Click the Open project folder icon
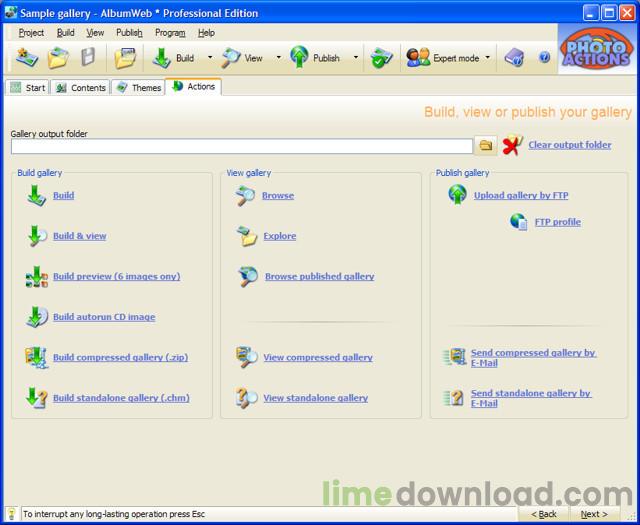Screen dimensions: 640x525 (x=58, y=58)
